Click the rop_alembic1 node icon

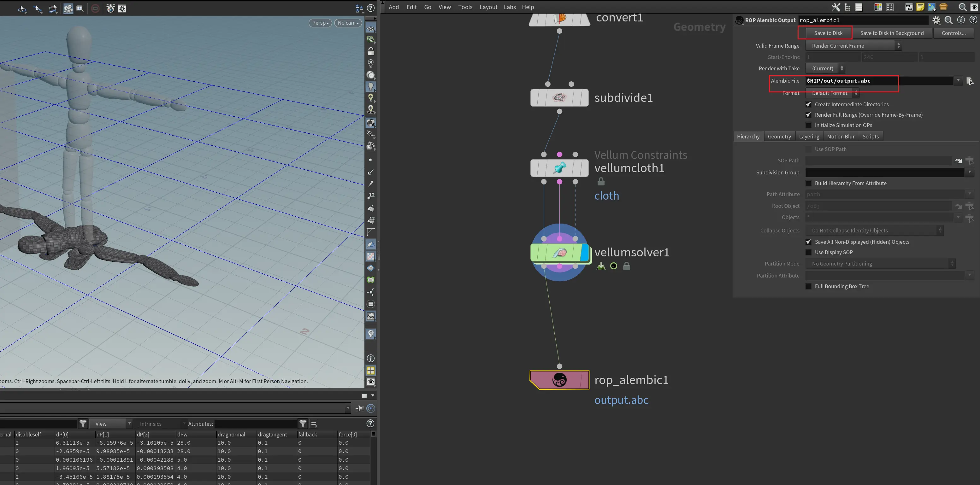[x=559, y=380]
